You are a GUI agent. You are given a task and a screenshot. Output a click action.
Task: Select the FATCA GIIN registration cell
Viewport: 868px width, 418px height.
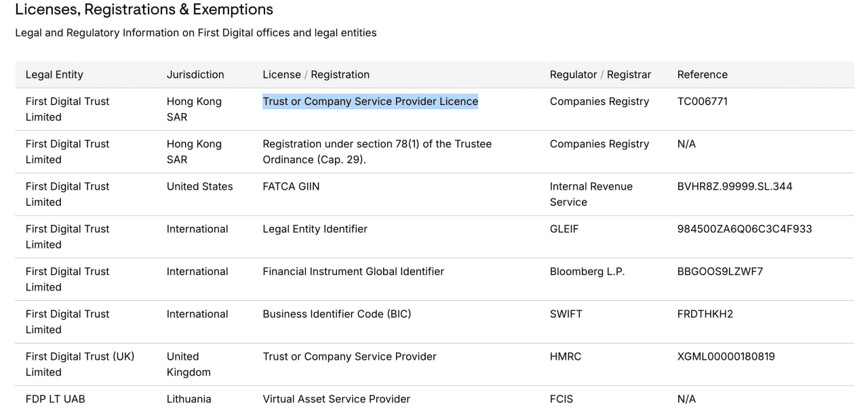click(x=291, y=187)
